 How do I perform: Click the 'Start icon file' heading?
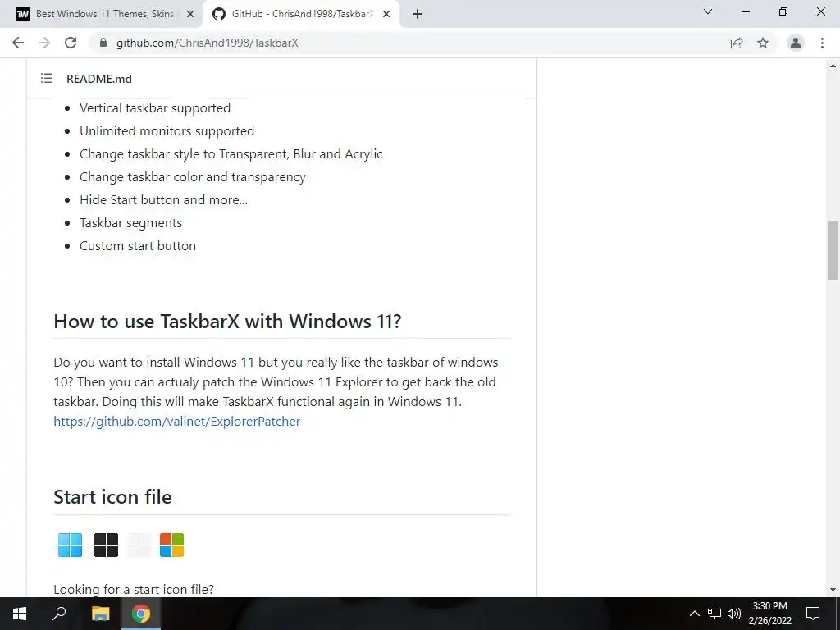click(112, 497)
